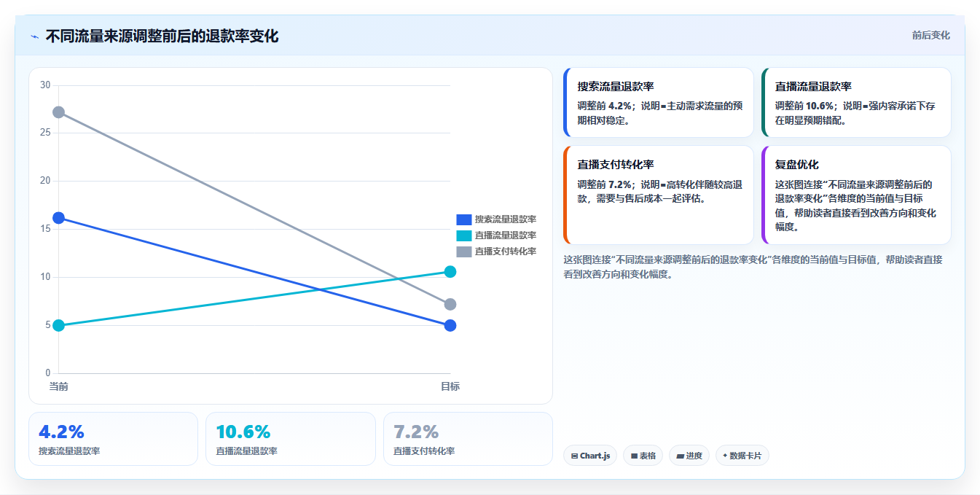Click the blue data point at 目标
The width and height of the screenshot is (980, 495).
click(x=450, y=325)
